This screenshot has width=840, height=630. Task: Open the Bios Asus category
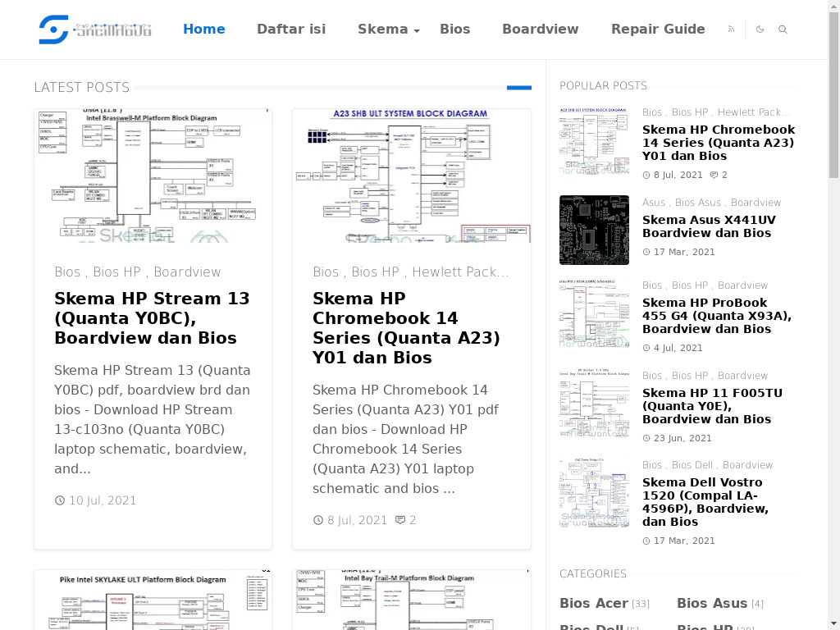click(712, 603)
